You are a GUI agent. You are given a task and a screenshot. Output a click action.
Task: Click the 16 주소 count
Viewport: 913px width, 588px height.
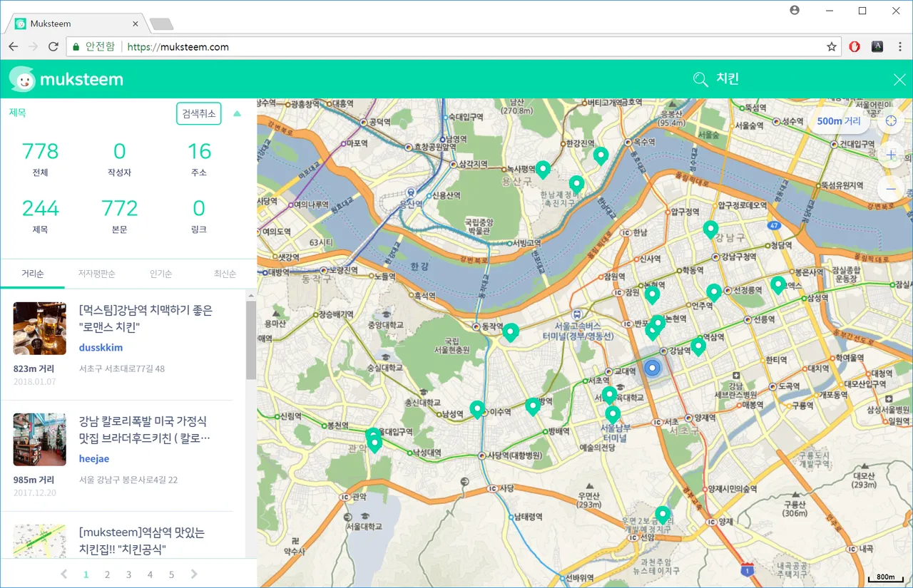[199, 159]
